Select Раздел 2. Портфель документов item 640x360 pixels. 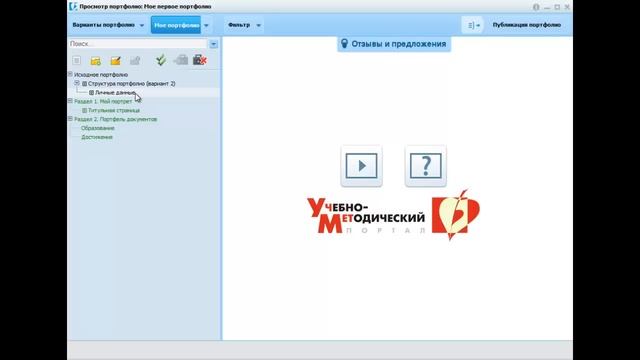[116, 119]
